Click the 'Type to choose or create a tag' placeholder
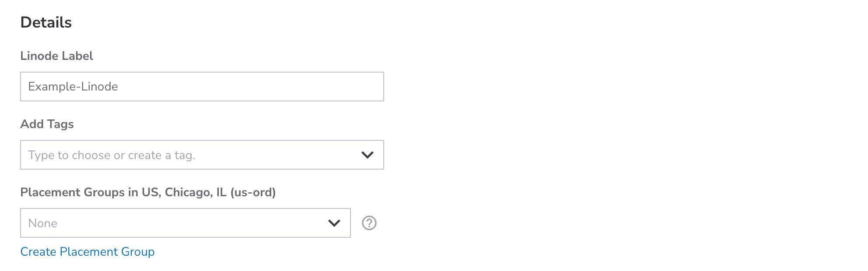Image resolution: width=868 pixels, height=271 pixels. tap(112, 155)
